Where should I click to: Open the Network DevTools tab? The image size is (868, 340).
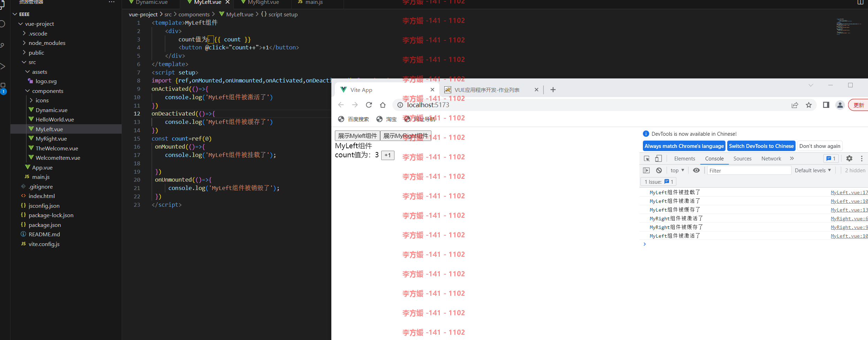[771, 159]
